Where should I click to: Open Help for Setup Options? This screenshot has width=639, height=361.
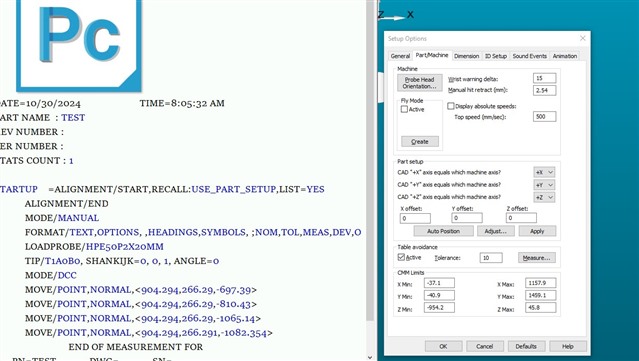coord(568,346)
